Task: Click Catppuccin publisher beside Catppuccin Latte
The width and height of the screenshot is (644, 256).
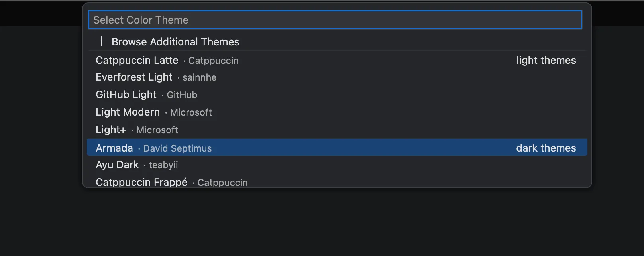Action: [x=214, y=61]
